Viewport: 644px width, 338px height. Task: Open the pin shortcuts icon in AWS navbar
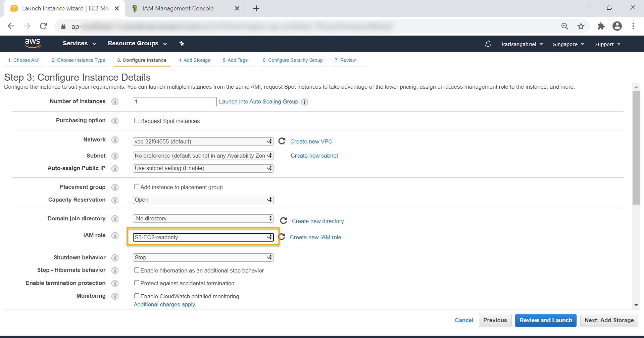pos(182,44)
